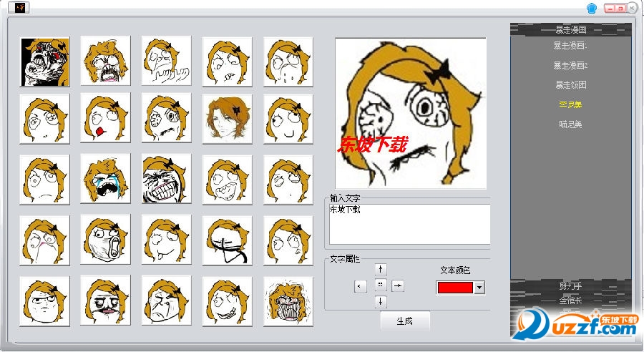The width and height of the screenshot is (644, 352).
Task: Open the 暴走漫画 category header
Action: (571, 29)
